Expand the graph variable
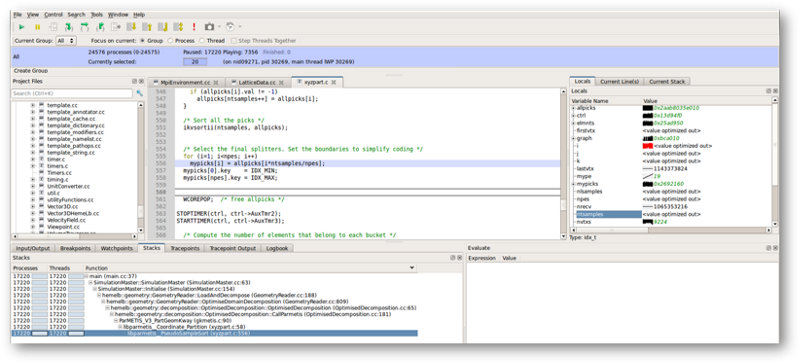800x364 pixels. pyautogui.click(x=573, y=138)
